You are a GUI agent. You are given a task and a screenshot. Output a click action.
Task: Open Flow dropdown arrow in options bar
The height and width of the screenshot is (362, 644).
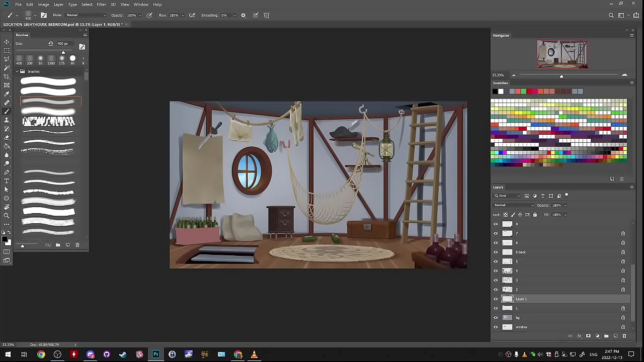coord(183,15)
